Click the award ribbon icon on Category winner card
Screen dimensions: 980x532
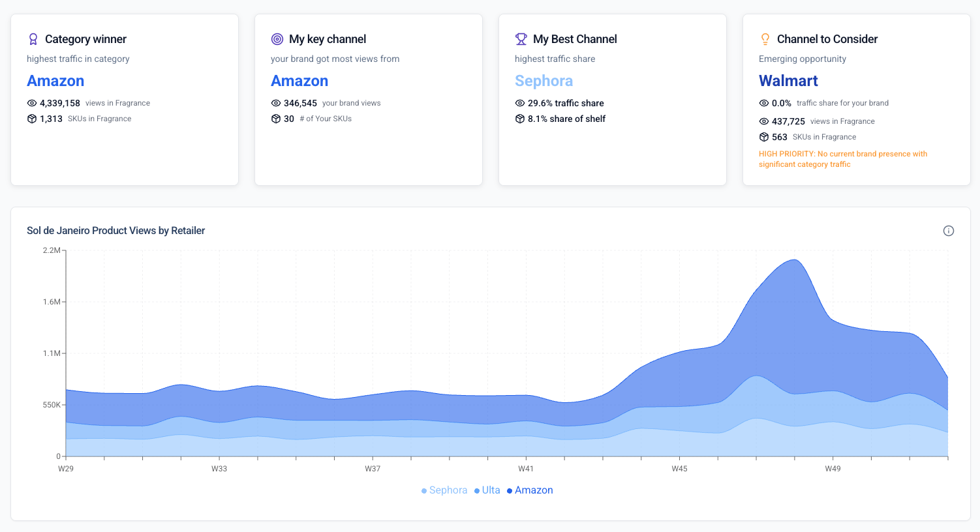pyautogui.click(x=33, y=38)
